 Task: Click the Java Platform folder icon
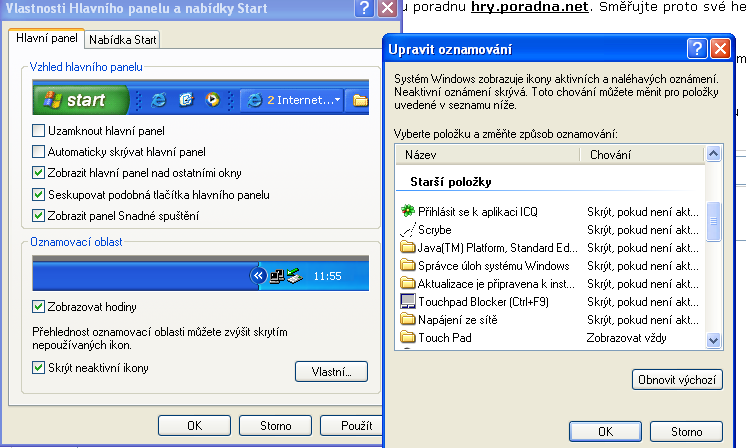point(408,247)
